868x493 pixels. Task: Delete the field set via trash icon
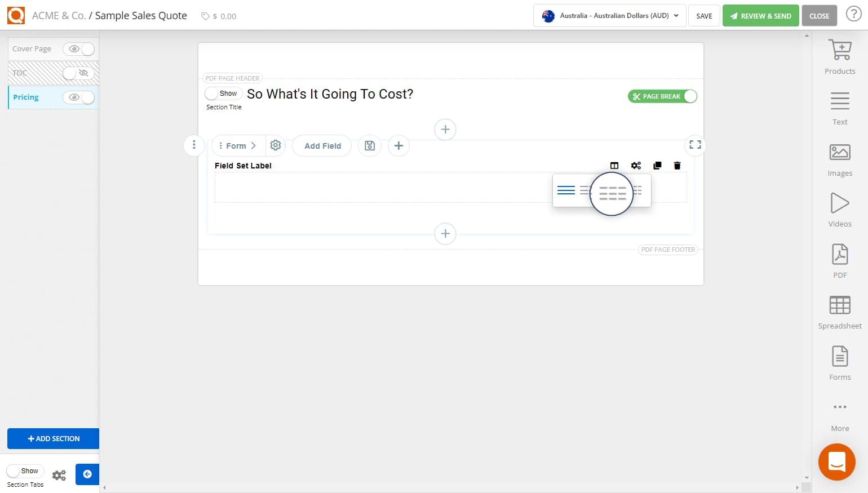pyautogui.click(x=677, y=166)
